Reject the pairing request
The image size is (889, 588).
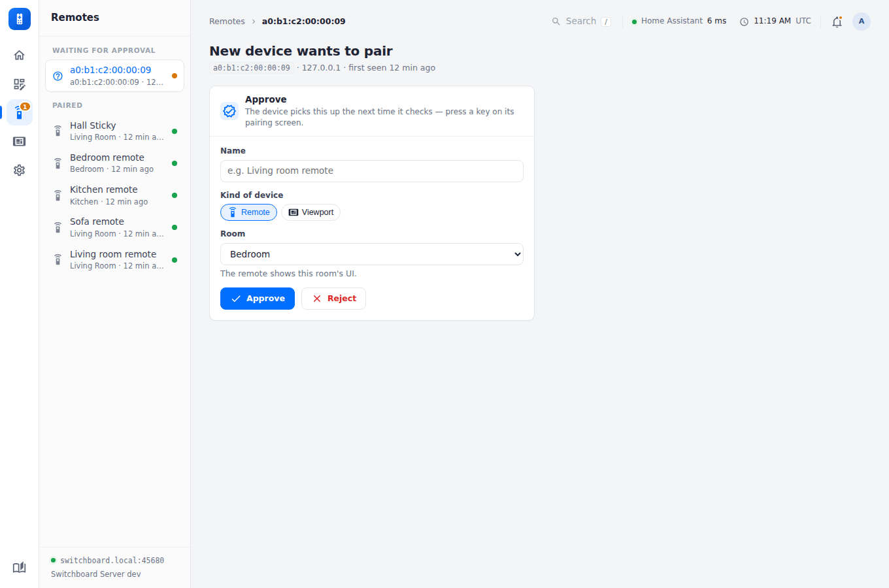pyautogui.click(x=333, y=299)
